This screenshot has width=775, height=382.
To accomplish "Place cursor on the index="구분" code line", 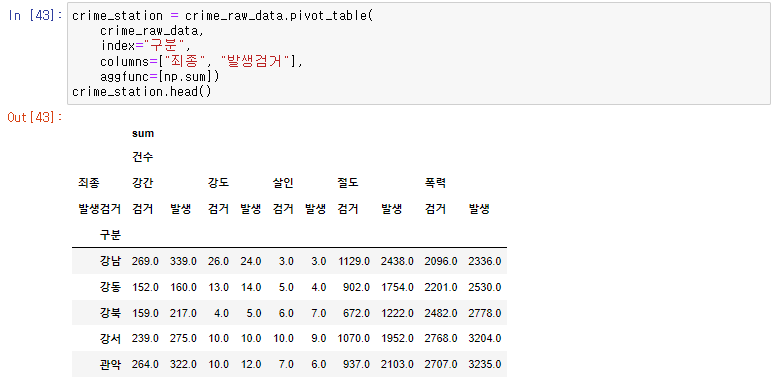I will coord(145,46).
